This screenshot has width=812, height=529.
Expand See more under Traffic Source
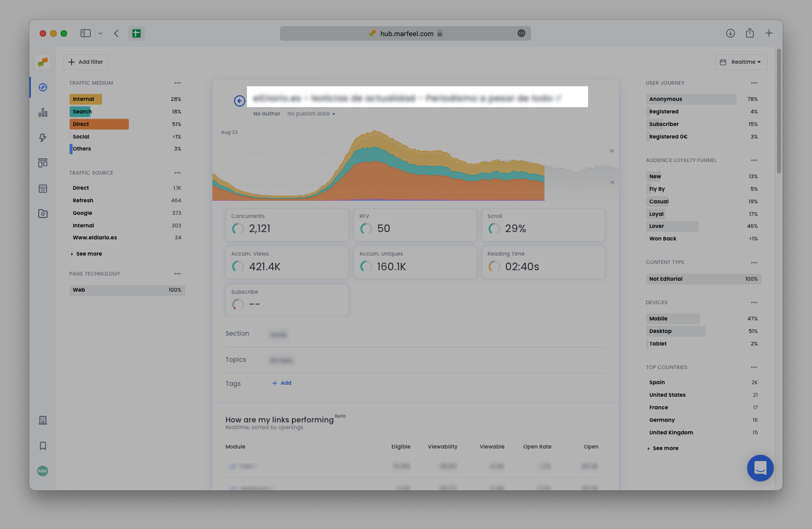pos(88,254)
